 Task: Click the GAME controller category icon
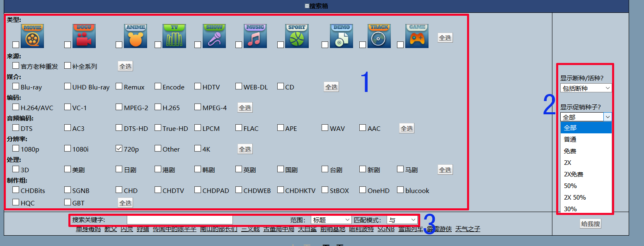click(417, 36)
